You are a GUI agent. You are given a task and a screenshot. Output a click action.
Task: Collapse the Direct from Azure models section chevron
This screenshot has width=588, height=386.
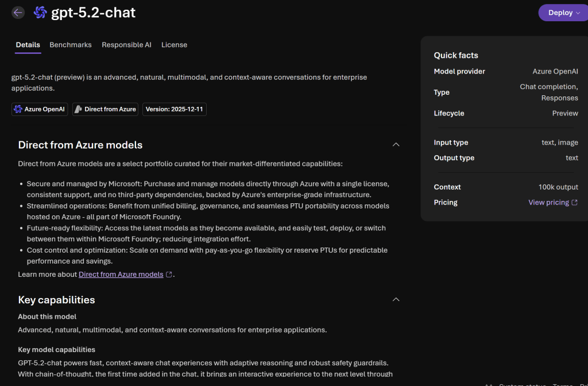396,145
